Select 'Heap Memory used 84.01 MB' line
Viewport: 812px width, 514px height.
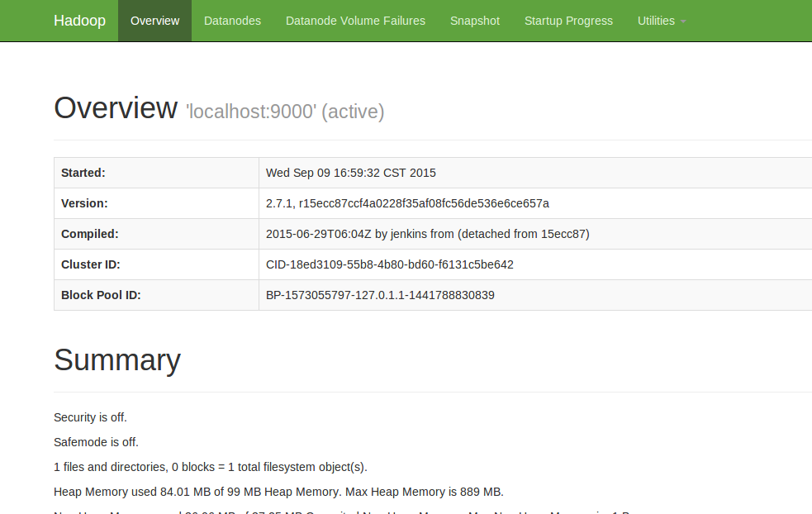(278, 493)
